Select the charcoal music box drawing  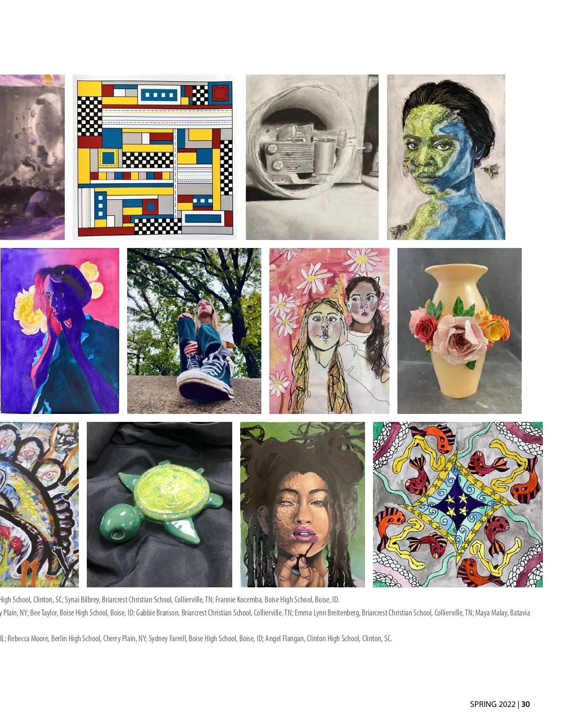pyautogui.click(x=312, y=157)
